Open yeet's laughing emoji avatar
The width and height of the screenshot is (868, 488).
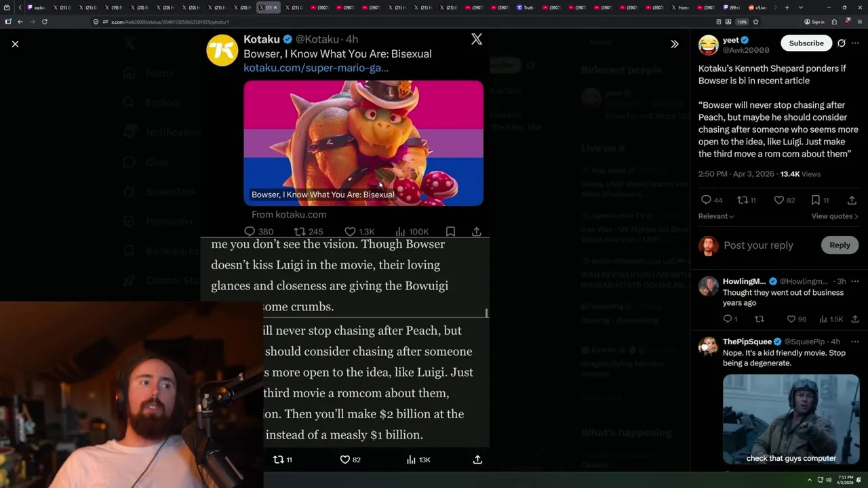pos(709,45)
